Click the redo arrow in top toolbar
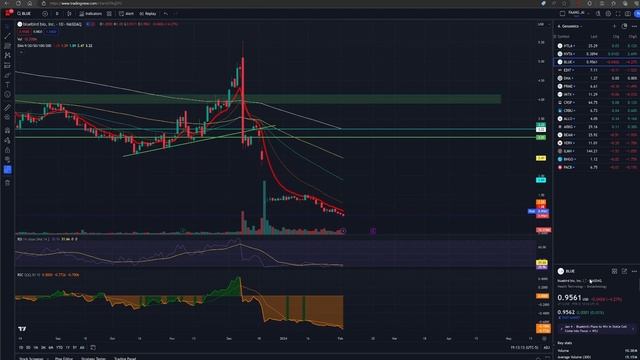Screen dimensions: 640x360 click(x=176, y=13)
